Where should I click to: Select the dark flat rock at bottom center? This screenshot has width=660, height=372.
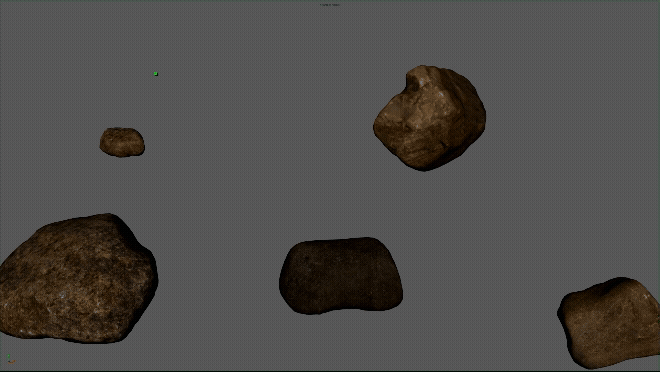[x=341, y=276]
